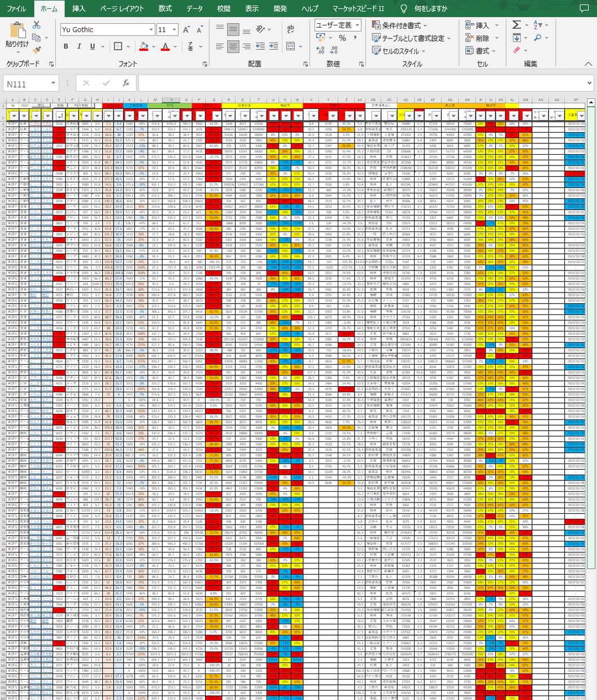Click the insert function fx icon
Viewport: 597px width, 700px height.
126,84
